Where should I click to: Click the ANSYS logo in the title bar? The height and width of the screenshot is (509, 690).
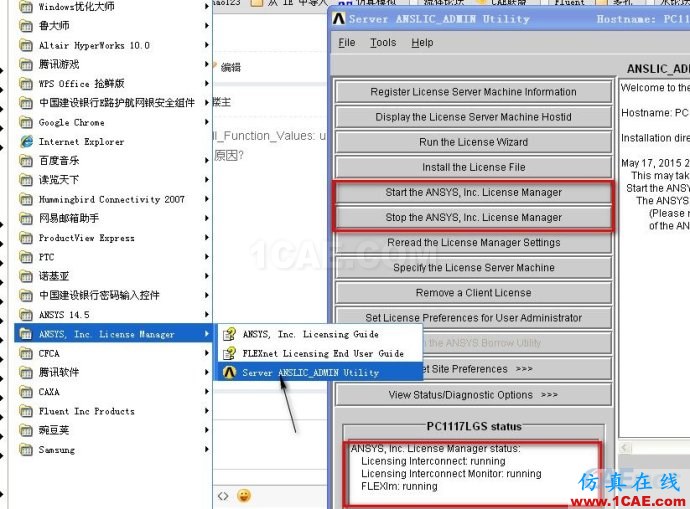pyautogui.click(x=339, y=19)
